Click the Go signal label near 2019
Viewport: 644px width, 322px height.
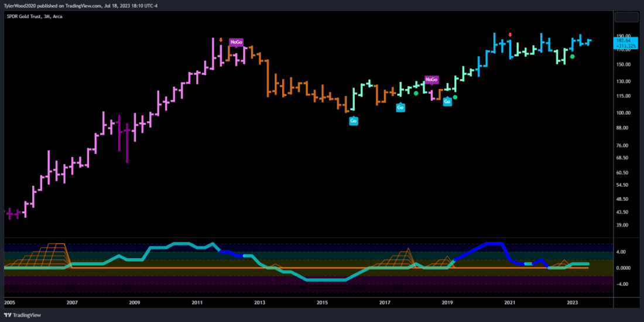[447, 101]
